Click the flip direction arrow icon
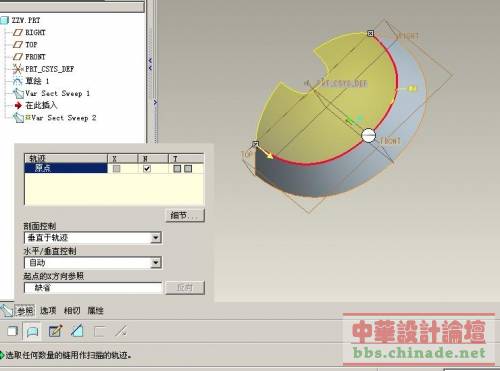500x371 pixels. coord(121,331)
